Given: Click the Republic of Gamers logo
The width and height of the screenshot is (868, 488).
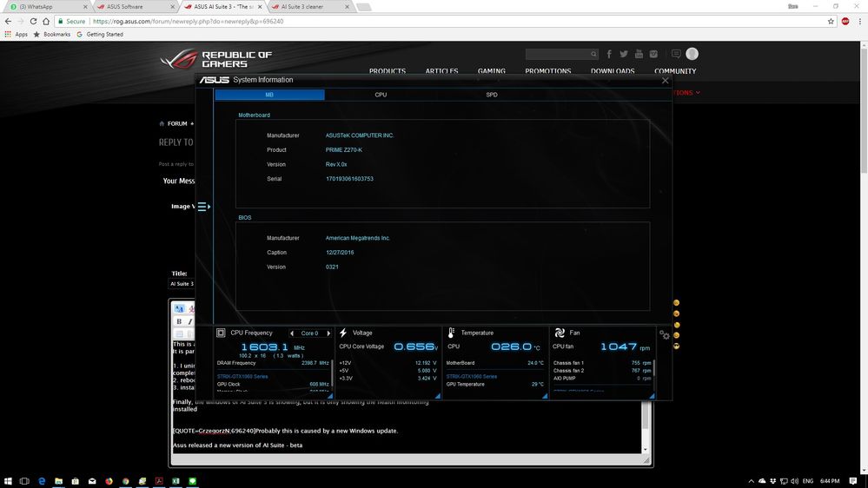Looking at the screenshot, I should click(x=215, y=59).
